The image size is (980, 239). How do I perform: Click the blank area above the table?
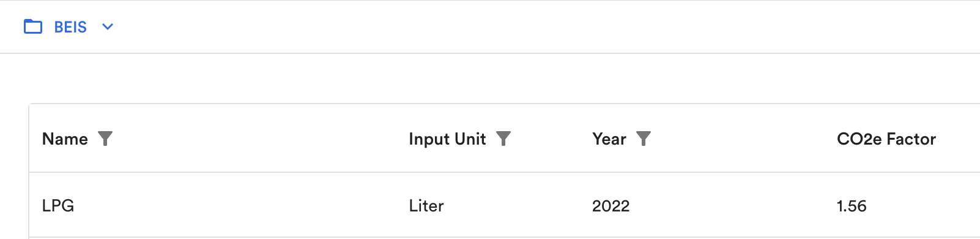click(489, 78)
